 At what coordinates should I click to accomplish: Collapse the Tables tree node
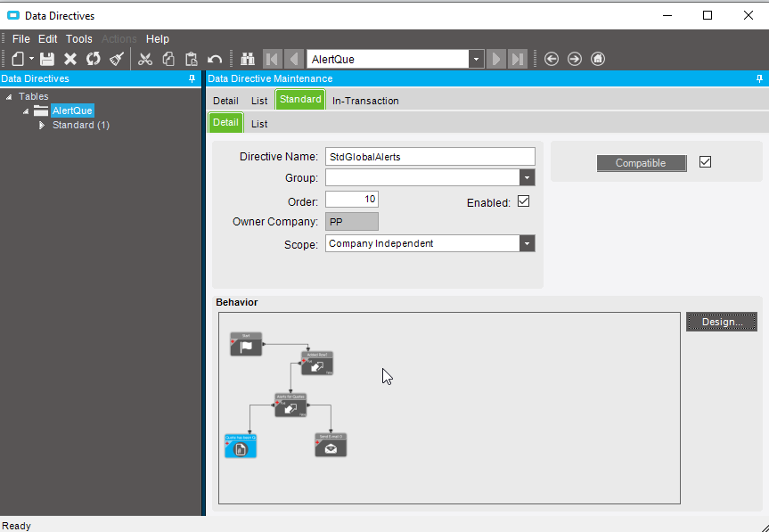click(x=9, y=96)
